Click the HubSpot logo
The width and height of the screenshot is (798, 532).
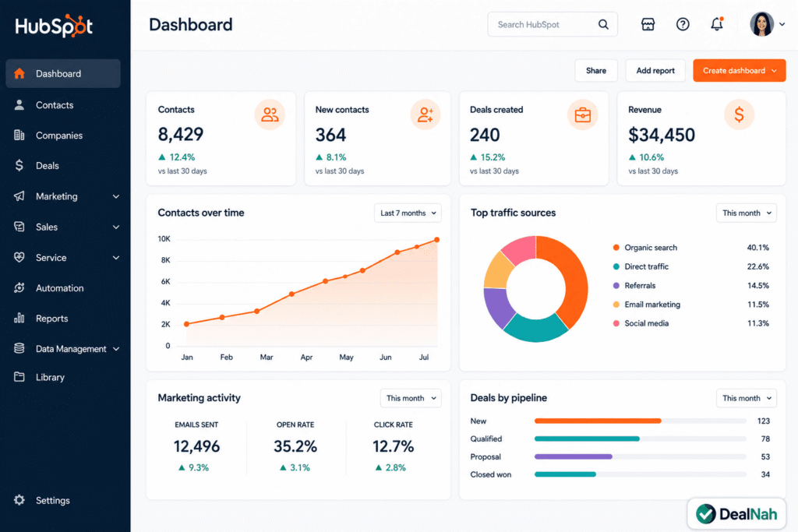coord(54,26)
